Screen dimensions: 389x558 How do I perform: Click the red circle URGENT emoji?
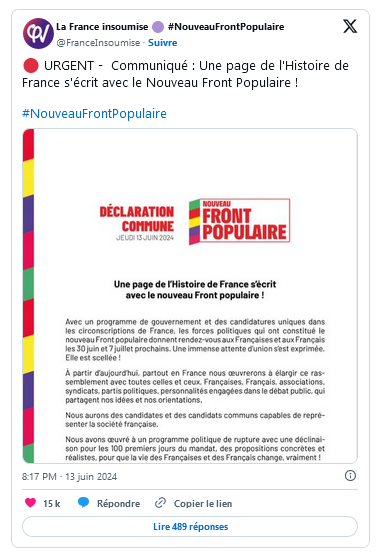pos(31,66)
